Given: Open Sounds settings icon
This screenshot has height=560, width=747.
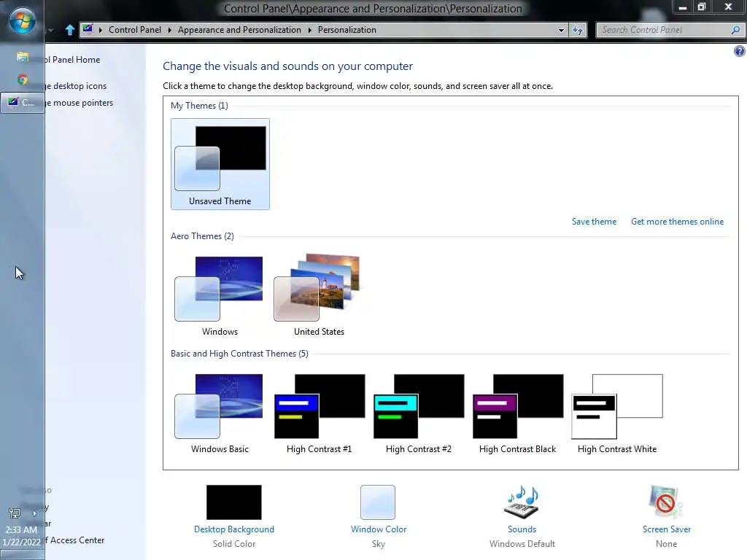Looking at the screenshot, I should 522,502.
